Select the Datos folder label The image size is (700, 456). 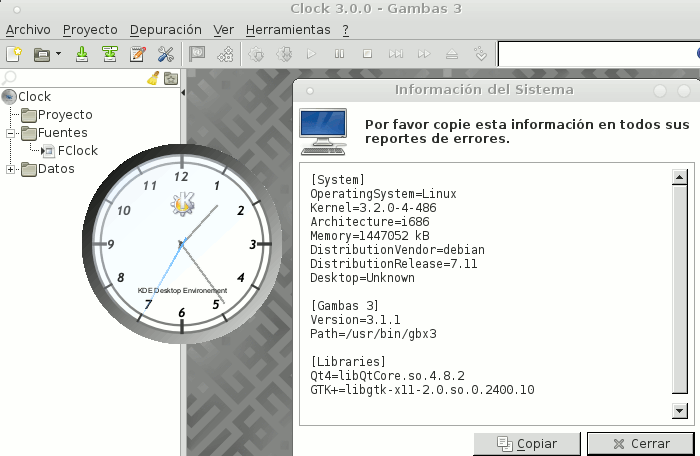[56, 169]
